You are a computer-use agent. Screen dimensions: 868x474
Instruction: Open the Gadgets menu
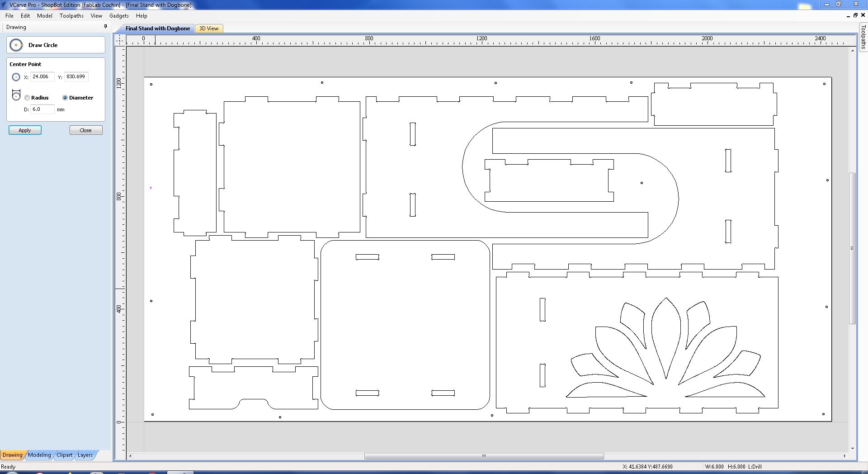pyautogui.click(x=119, y=15)
